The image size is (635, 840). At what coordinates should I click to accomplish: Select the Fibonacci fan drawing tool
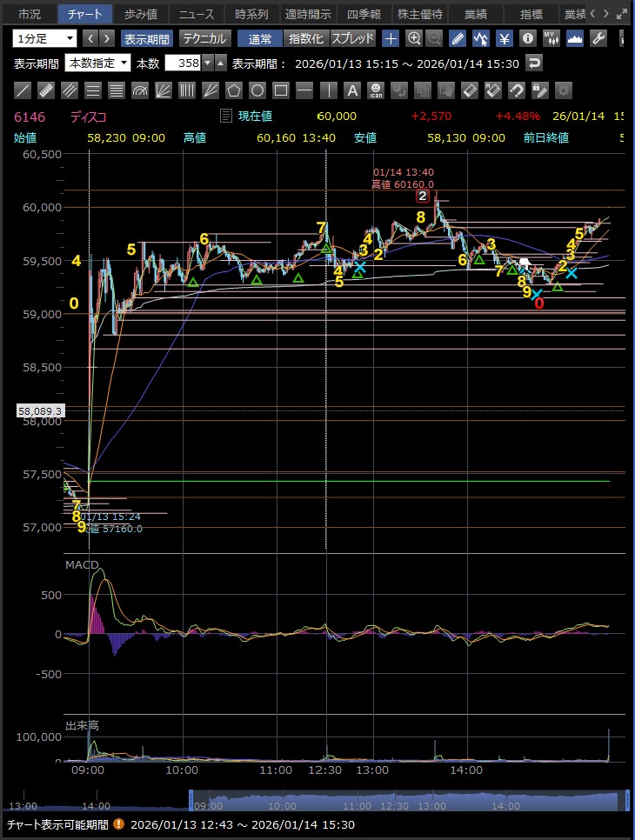164,90
